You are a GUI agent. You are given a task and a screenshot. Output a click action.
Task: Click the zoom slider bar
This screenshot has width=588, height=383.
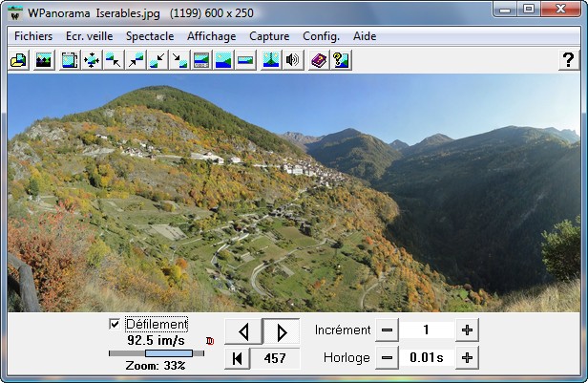tap(157, 353)
